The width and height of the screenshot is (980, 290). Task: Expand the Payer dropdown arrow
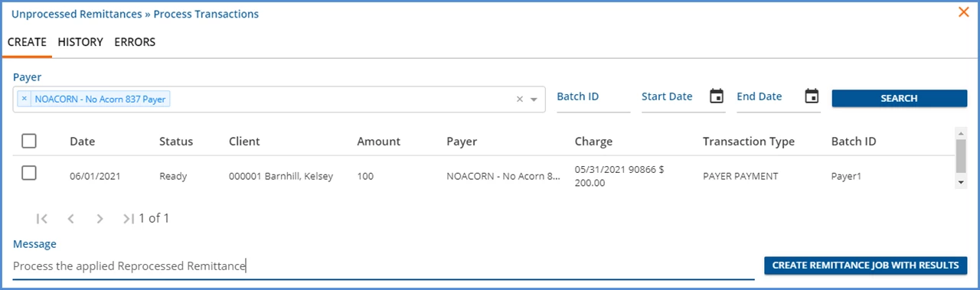pyautogui.click(x=534, y=99)
